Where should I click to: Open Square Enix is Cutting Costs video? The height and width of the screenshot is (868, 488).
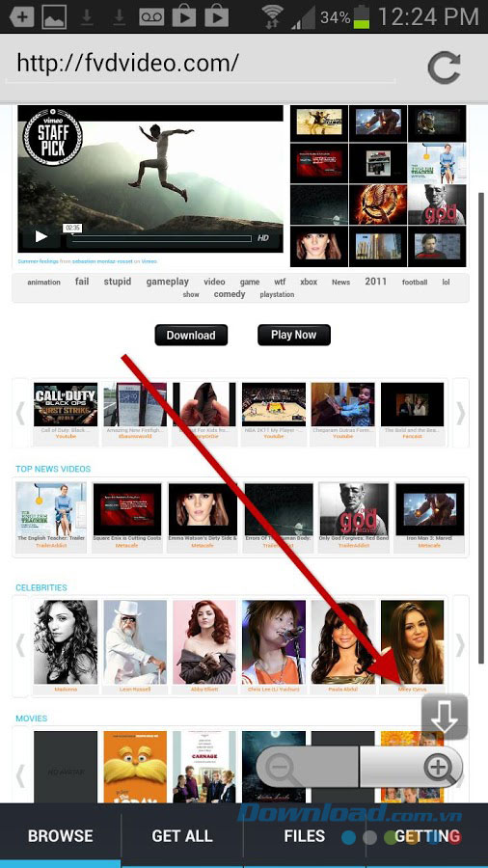(127, 509)
